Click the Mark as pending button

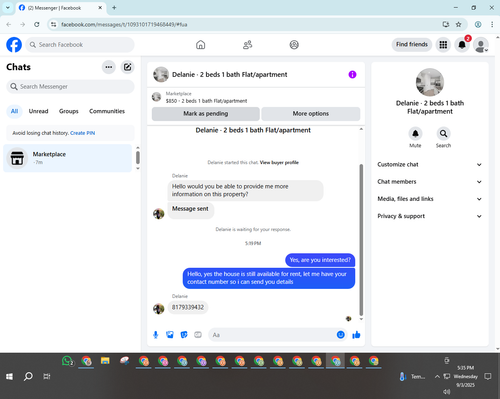(x=206, y=114)
